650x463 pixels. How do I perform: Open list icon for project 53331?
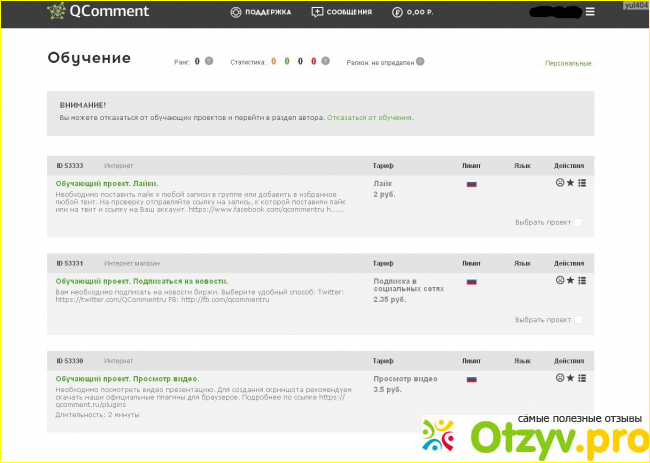[582, 281]
